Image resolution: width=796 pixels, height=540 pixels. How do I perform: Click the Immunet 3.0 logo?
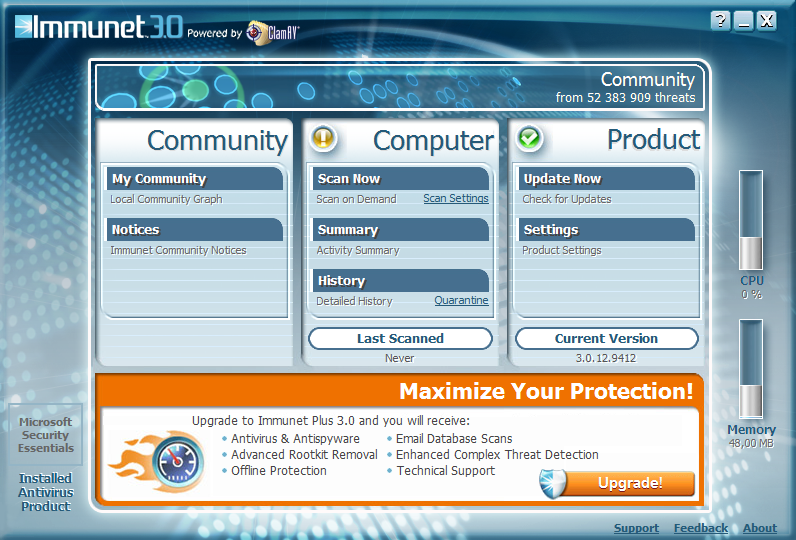98,27
